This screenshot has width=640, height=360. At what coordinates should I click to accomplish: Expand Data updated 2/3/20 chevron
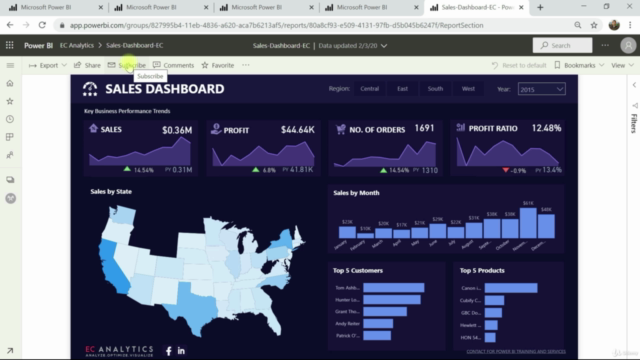coord(384,46)
